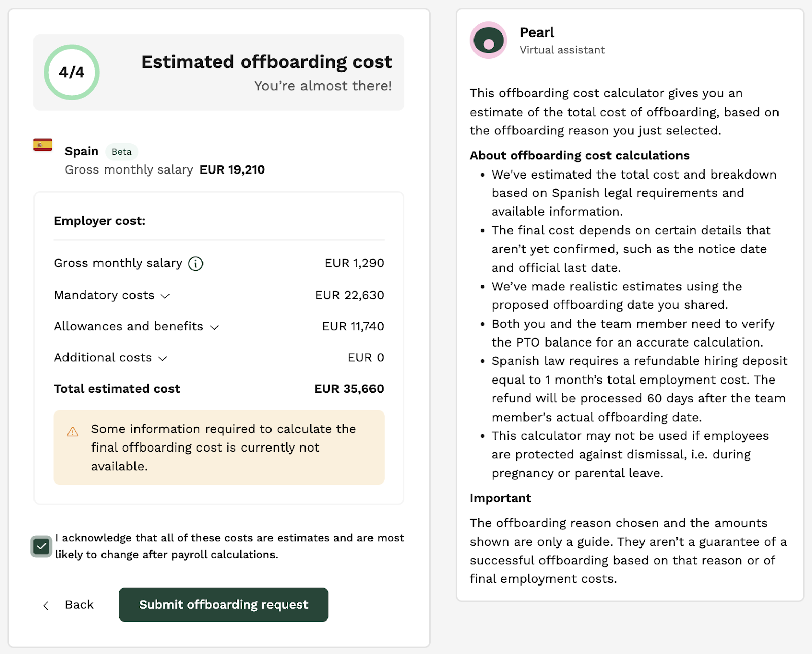Submit the offboarding request
Viewport: 812px width, 654px height.
[223, 604]
